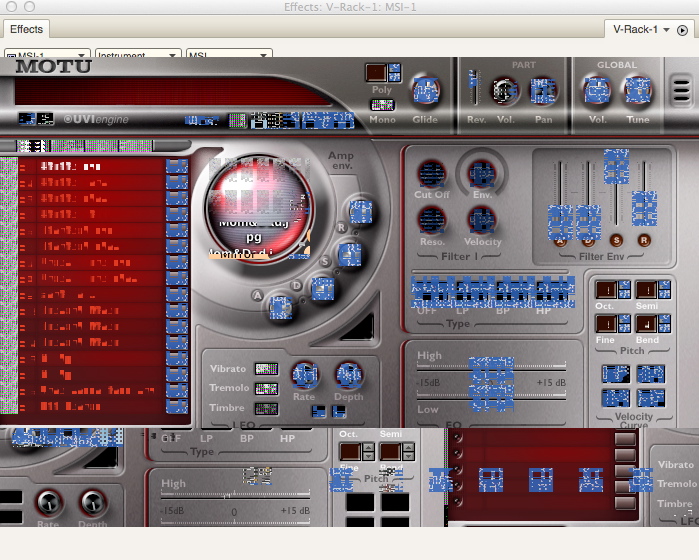Select the HP filter type
The height and width of the screenshot is (560, 699).
coord(554,292)
